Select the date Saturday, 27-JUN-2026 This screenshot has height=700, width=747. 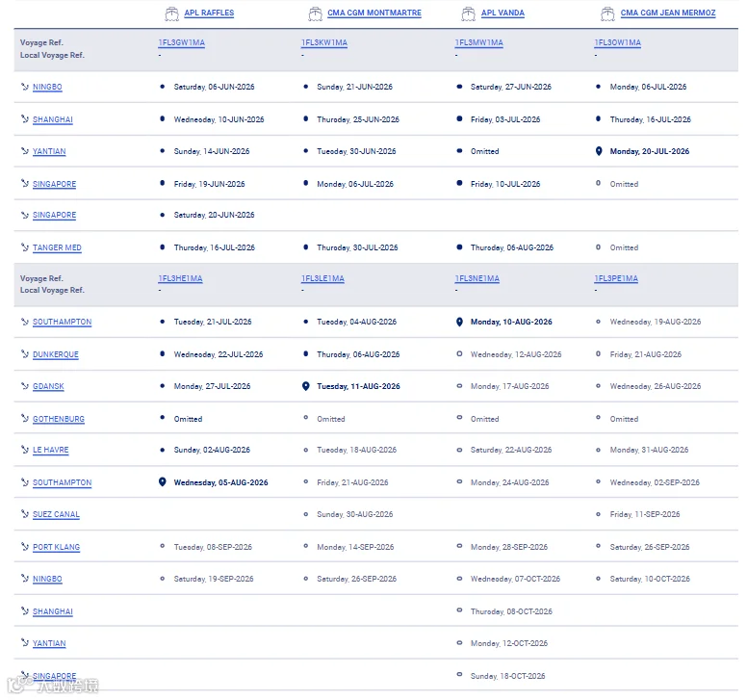[511, 87]
